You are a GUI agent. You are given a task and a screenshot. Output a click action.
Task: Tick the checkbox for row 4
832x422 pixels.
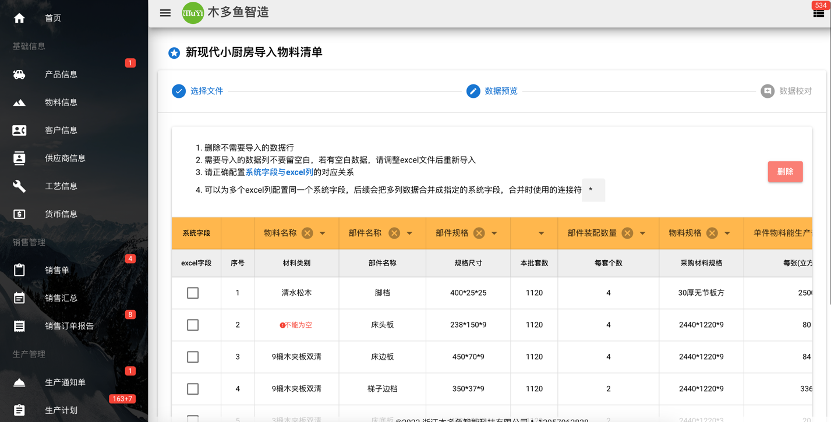pos(193,389)
